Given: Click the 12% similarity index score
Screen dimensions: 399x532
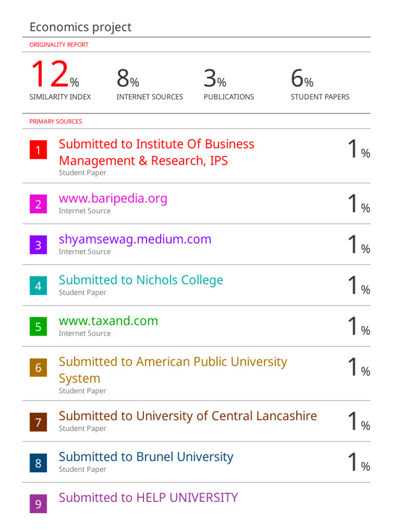Looking at the screenshot, I should pyautogui.click(x=54, y=76).
